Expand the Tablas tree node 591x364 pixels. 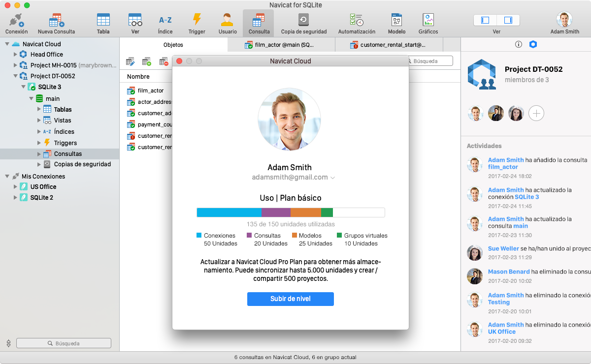click(x=39, y=109)
